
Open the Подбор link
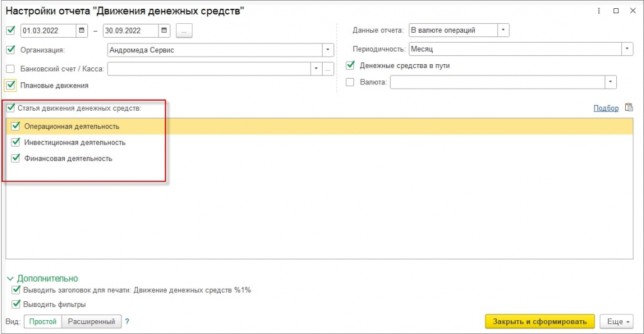[x=606, y=108]
